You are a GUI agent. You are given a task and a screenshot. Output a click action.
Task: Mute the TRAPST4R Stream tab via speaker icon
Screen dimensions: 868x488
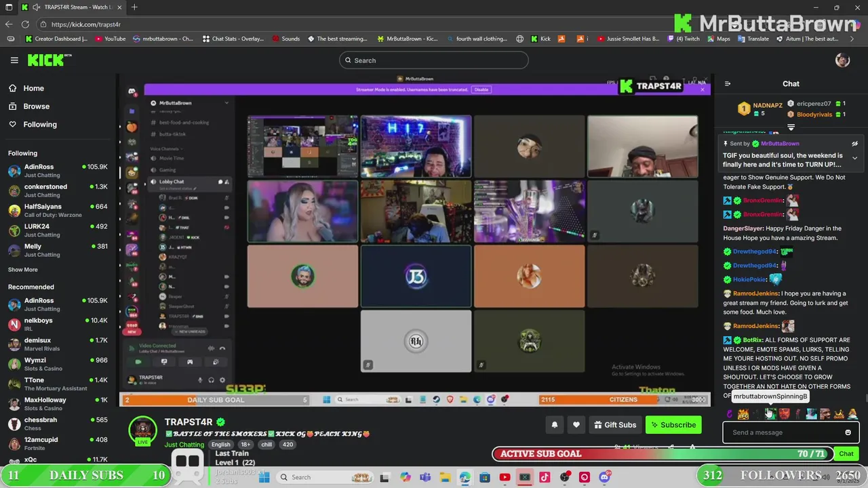click(x=36, y=7)
